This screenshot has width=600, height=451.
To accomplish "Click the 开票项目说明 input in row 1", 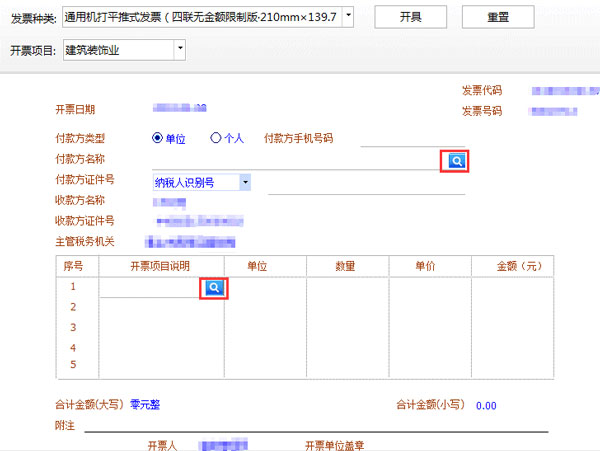I will [x=152, y=288].
